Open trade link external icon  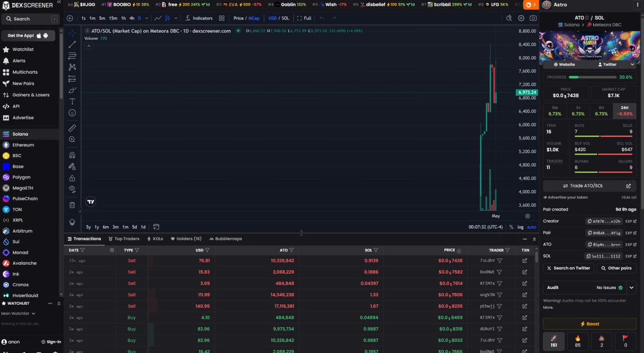click(x=628, y=186)
